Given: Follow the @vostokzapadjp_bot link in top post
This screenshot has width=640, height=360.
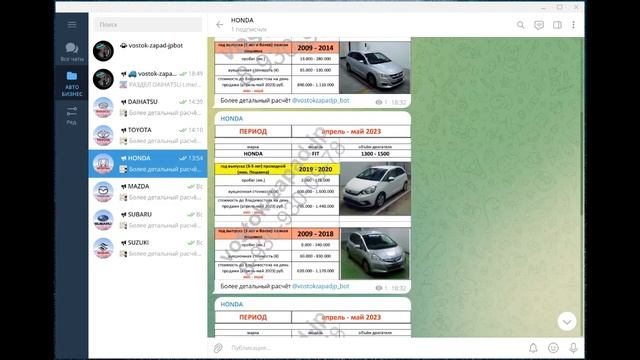Looking at the screenshot, I should point(321,100).
